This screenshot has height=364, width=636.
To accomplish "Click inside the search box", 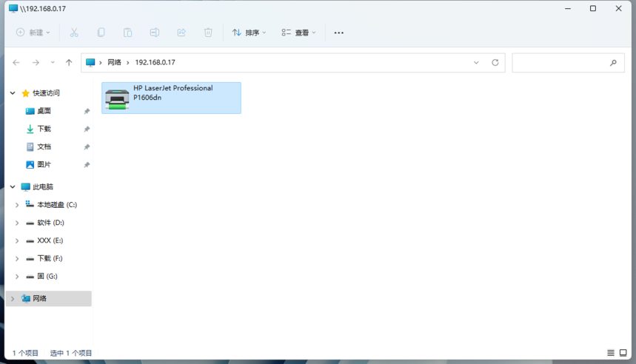I will [x=569, y=63].
